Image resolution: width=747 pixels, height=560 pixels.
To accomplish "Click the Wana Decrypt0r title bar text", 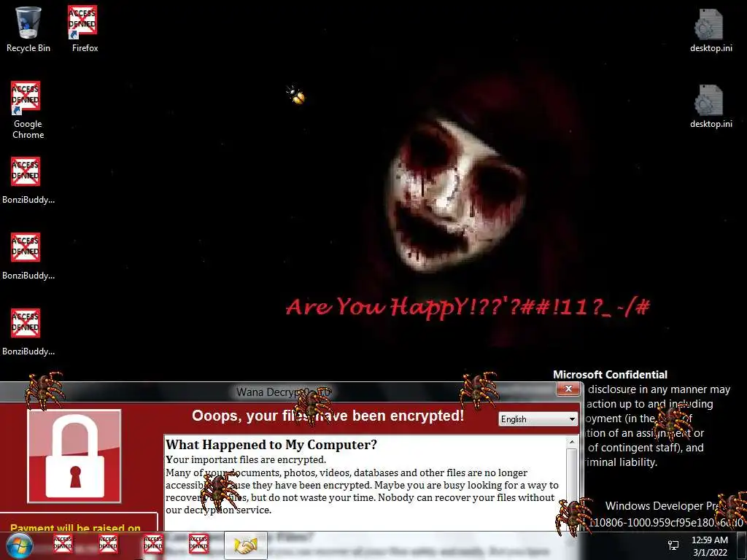I will click(x=284, y=392).
